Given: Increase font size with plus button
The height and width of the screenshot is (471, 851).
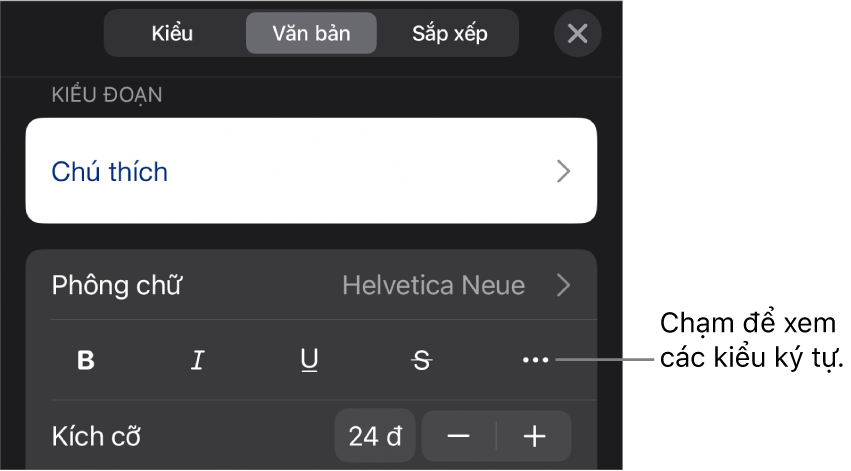Looking at the screenshot, I should coord(535,436).
